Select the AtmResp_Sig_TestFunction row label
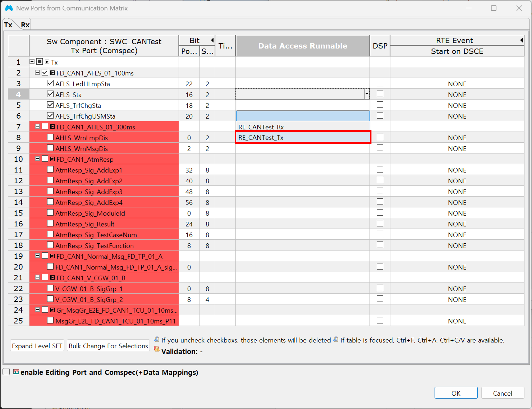The image size is (532, 409). (x=95, y=246)
